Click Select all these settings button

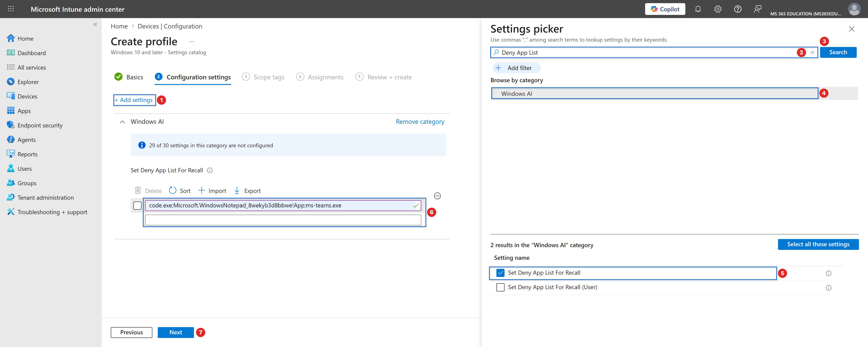coord(818,244)
